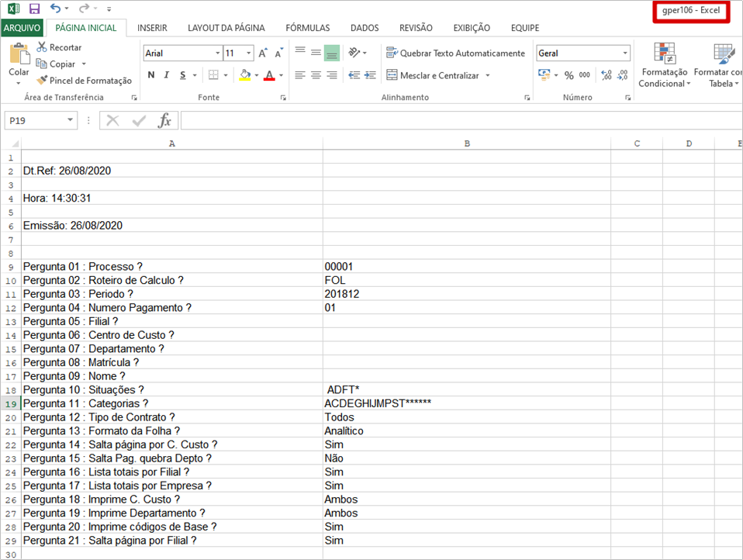This screenshot has width=743, height=560.
Task: Open Fonte group dialog launcher
Action: click(x=283, y=98)
